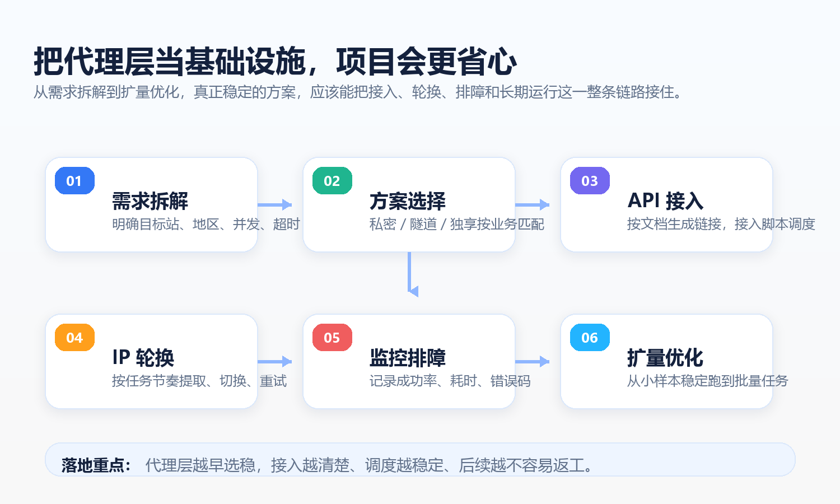Click the purple 03 step badge
This screenshot has height=504, width=840.
click(x=590, y=181)
